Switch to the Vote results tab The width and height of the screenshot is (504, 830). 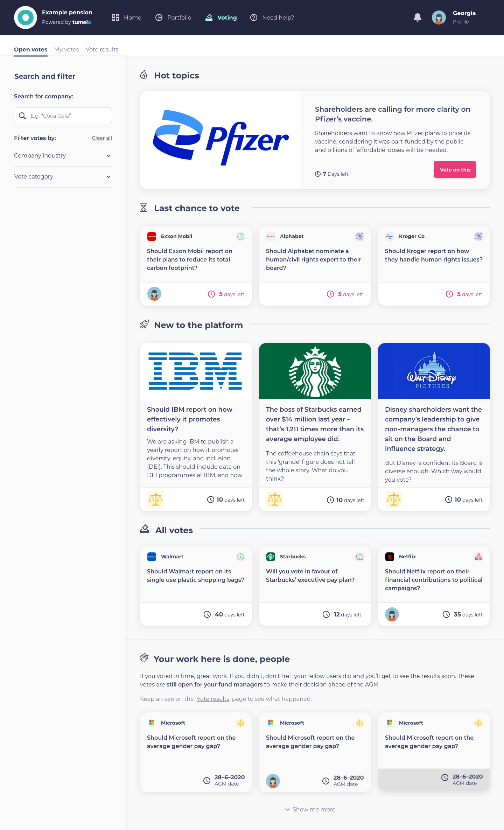tap(102, 49)
